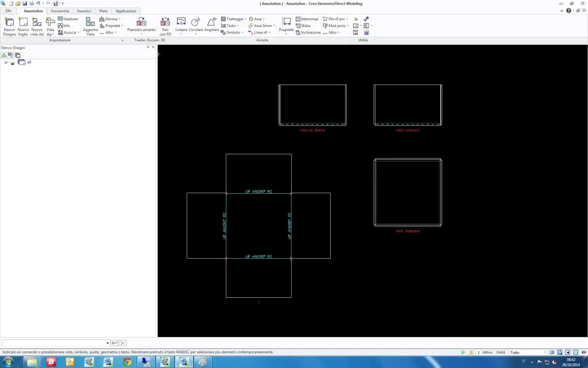The height and width of the screenshot is (368, 588).
Task: Click the Gestione button
Action: tap(68, 19)
